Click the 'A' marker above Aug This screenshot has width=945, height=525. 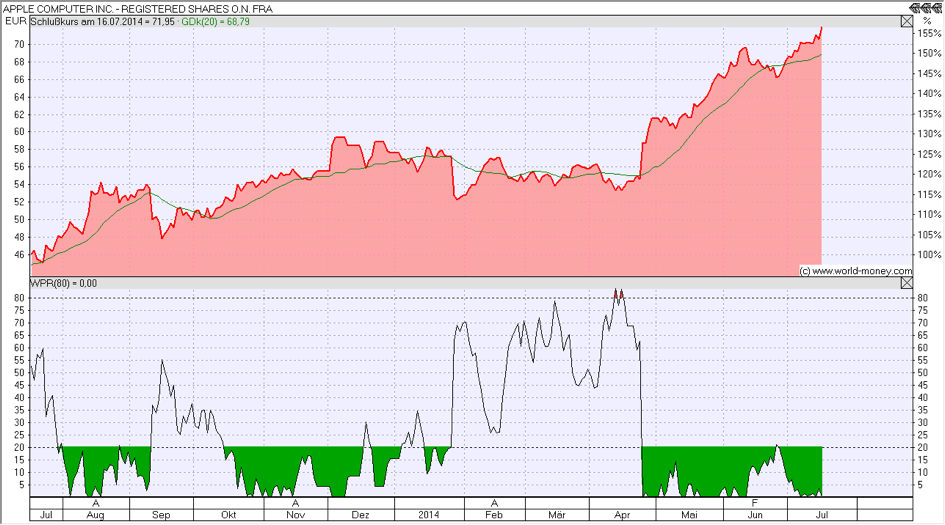tap(96, 503)
